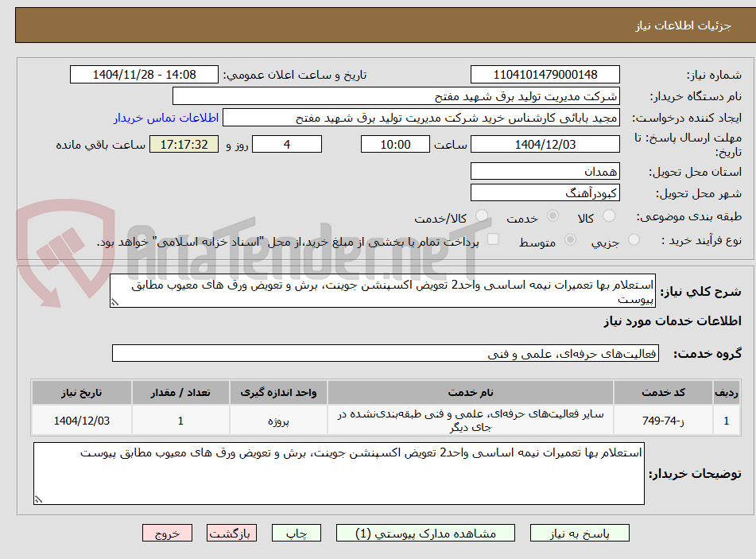Image resolution: width=756 pixels, height=559 pixels.
Task: Click the ردیف column header
Action: (x=727, y=393)
